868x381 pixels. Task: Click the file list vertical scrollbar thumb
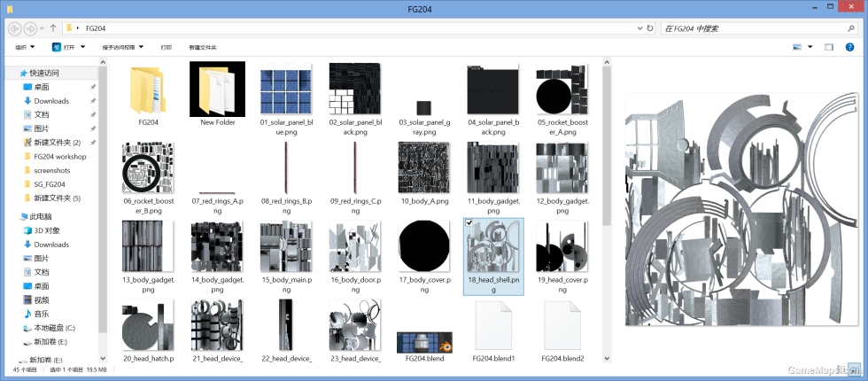point(607,145)
